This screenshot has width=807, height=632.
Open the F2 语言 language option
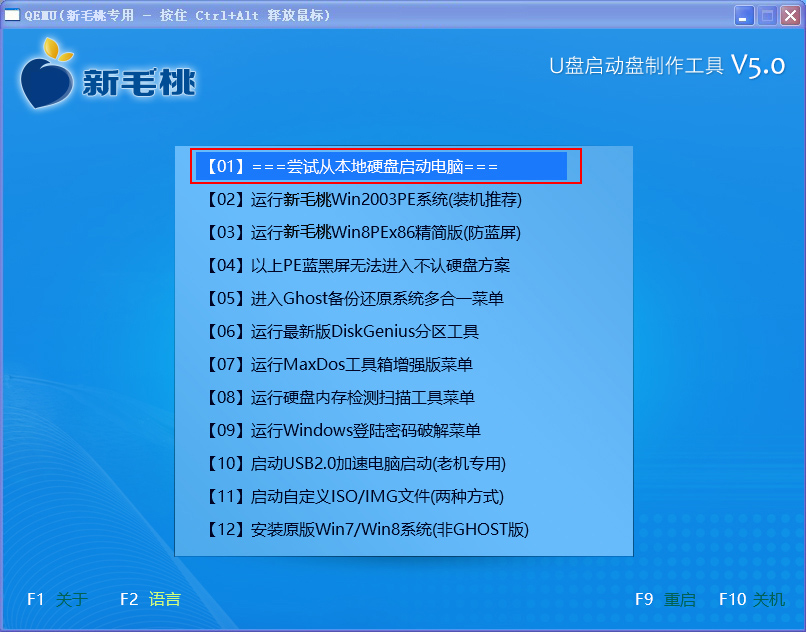[x=150, y=599]
